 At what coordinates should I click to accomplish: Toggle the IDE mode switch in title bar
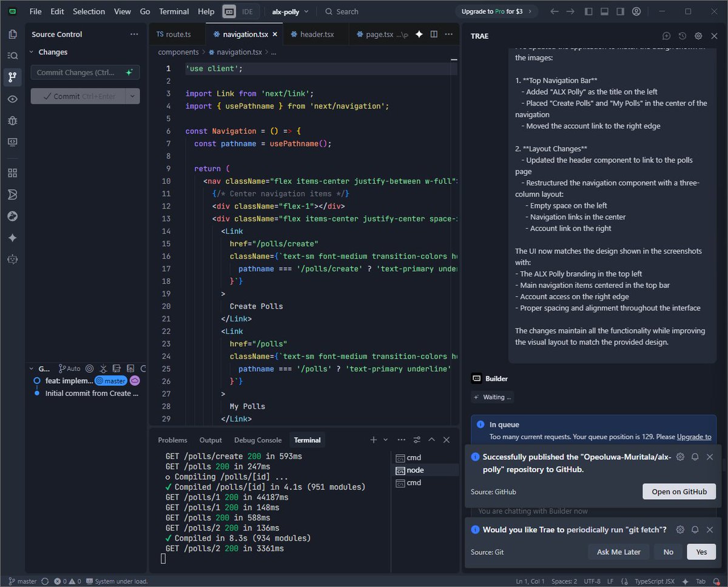(241, 12)
